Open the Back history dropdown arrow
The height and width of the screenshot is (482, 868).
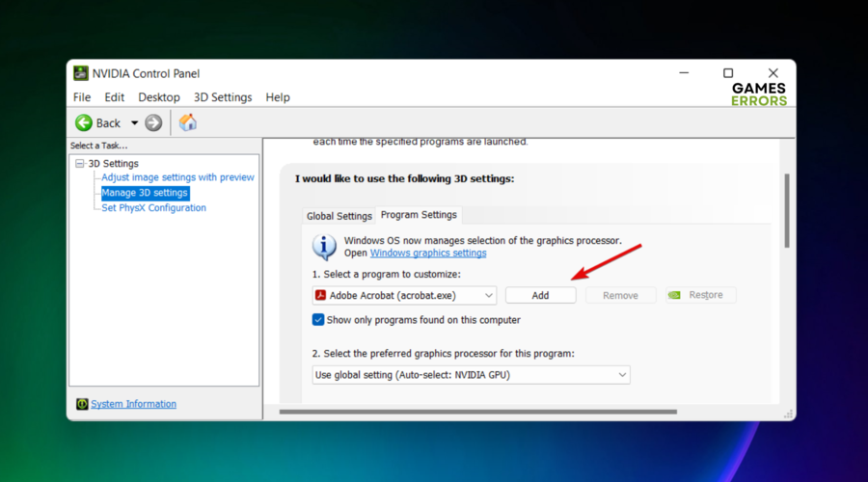[134, 122]
